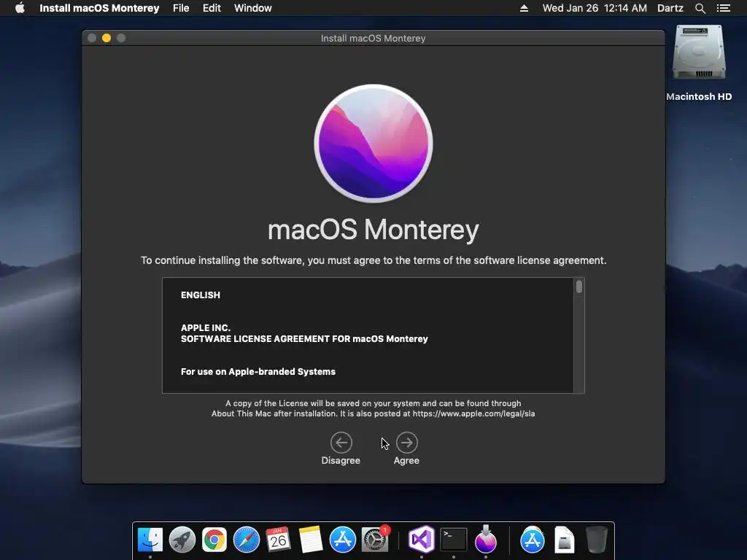Click the Agree arrow button

click(406, 443)
